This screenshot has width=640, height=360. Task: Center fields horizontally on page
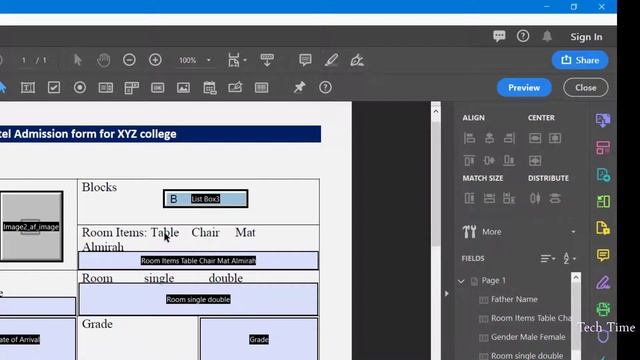tap(555, 138)
